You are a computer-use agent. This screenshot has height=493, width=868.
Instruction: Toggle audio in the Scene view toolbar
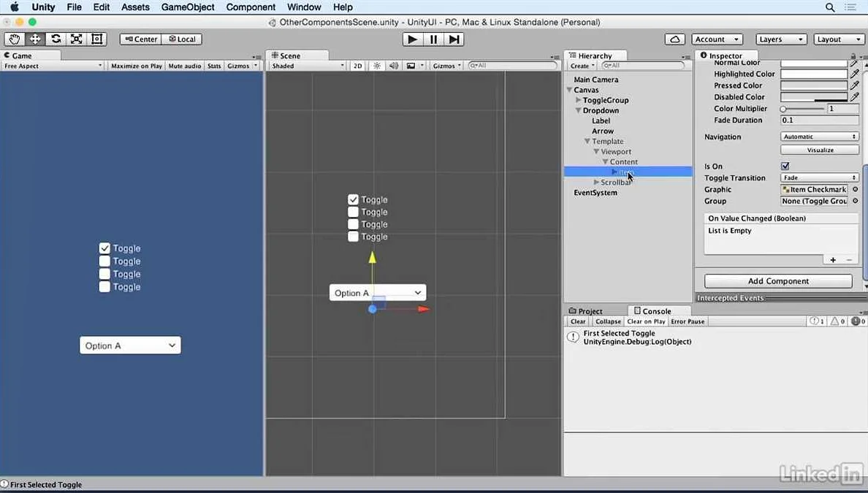[394, 65]
